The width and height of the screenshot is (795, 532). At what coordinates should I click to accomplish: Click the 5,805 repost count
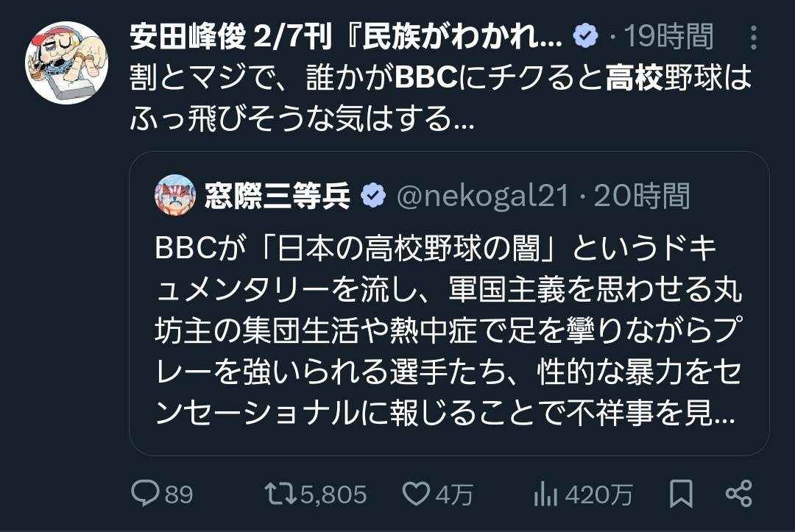[333, 494]
